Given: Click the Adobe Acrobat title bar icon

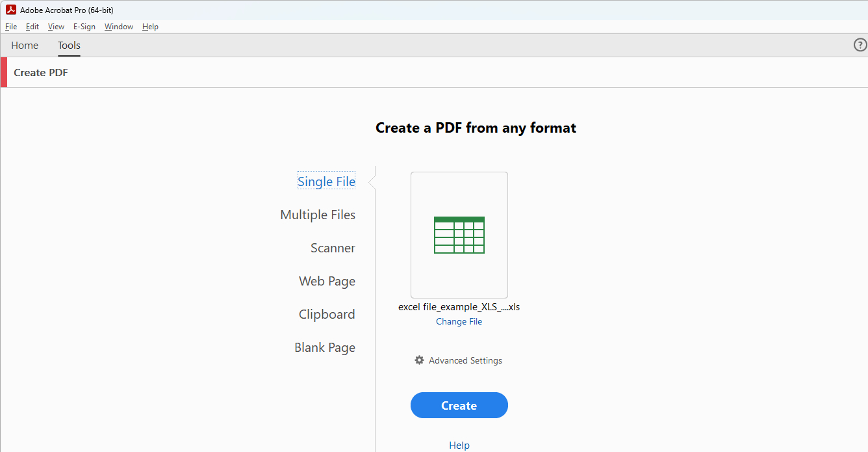Looking at the screenshot, I should 11,10.
